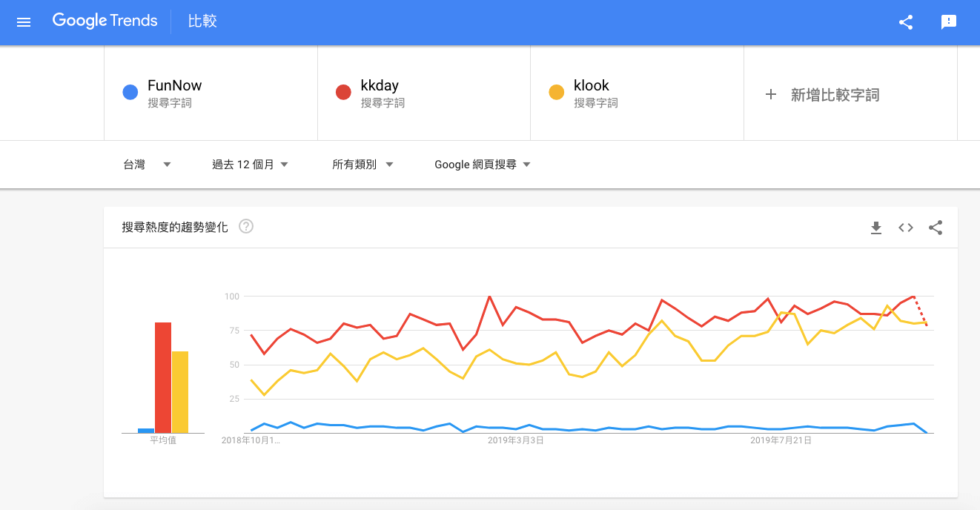Select the FunNow search term card
This screenshot has height=510, width=980.
pos(211,93)
